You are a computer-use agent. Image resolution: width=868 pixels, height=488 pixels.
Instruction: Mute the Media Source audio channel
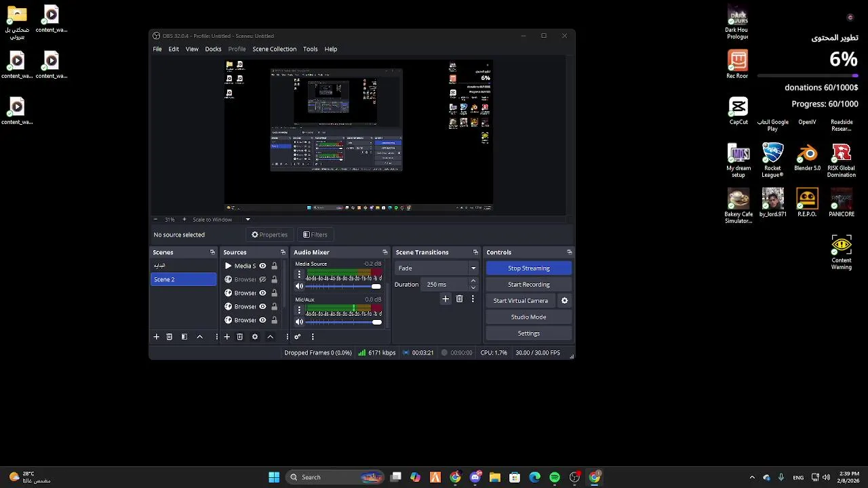(x=299, y=286)
